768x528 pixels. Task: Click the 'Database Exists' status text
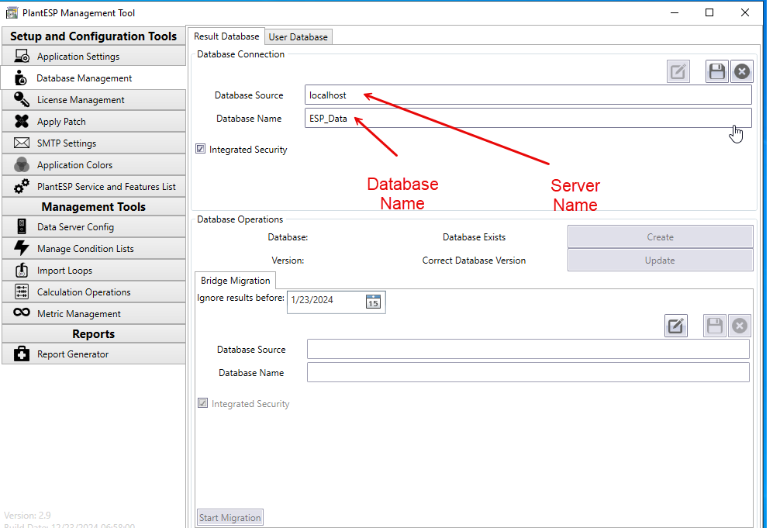tap(474, 237)
